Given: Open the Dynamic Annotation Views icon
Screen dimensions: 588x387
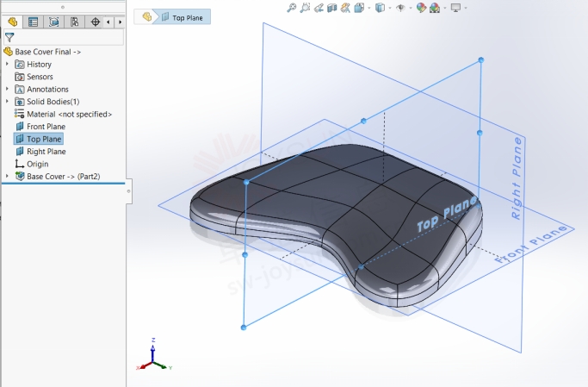Looking at the screenshot, I should click(x=345, y=8).
